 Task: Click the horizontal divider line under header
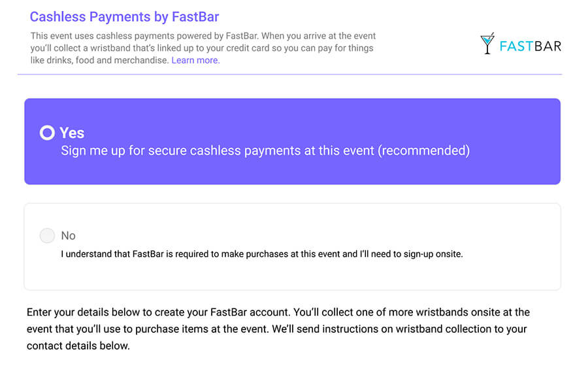click(289, 75)
